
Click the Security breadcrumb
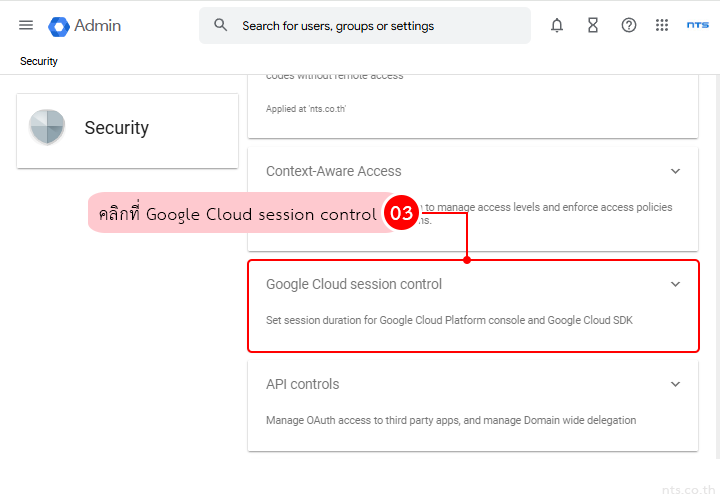tap(39, 61)
